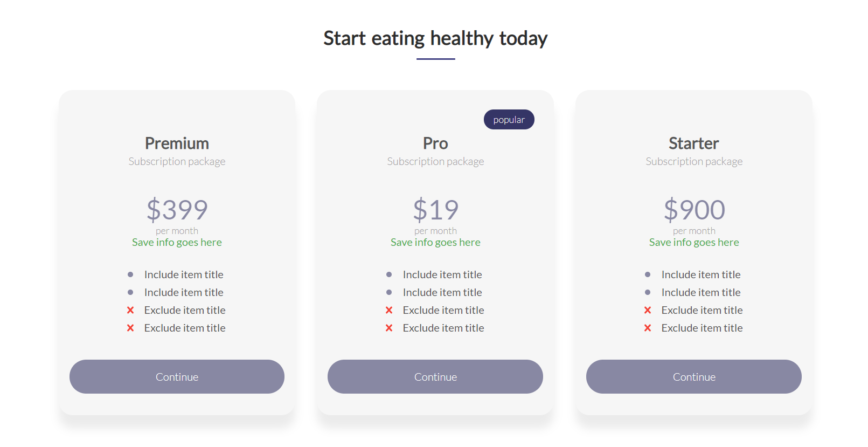868x447 pixels.
Task: Click Continue button on Premium card
Action: point(177,376)
